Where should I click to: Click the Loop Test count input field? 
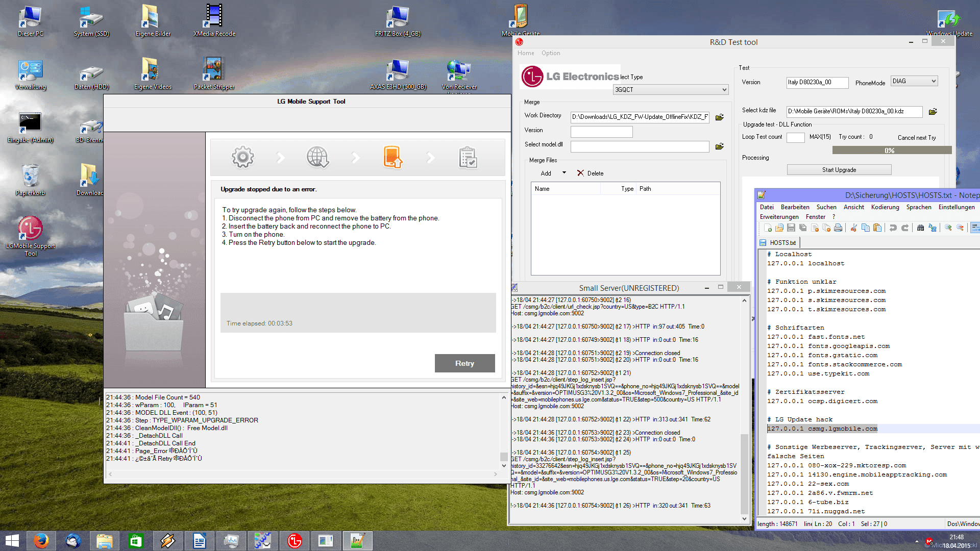click(795, 137)
